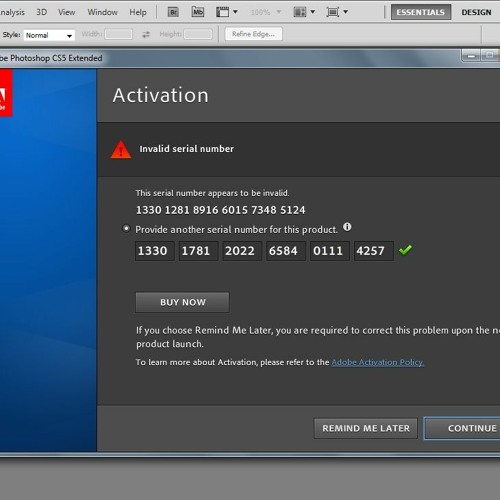Click the serial field containing 1781
The image size is (500, 500).
198,251
